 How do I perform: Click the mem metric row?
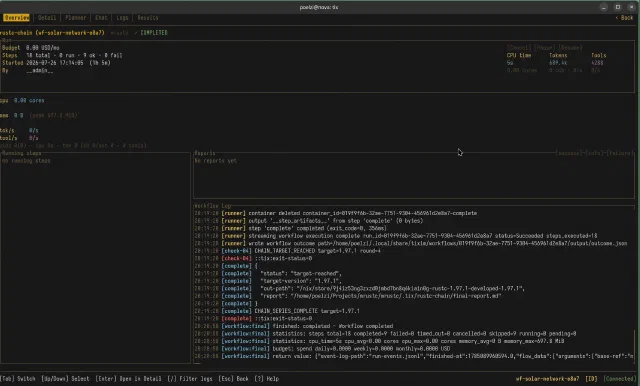39,115
